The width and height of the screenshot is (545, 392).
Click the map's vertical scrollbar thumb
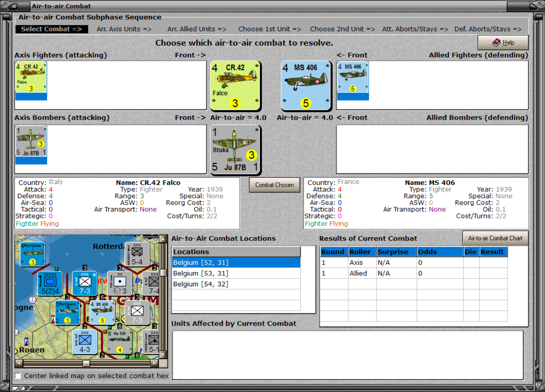[x=163, y=272]
